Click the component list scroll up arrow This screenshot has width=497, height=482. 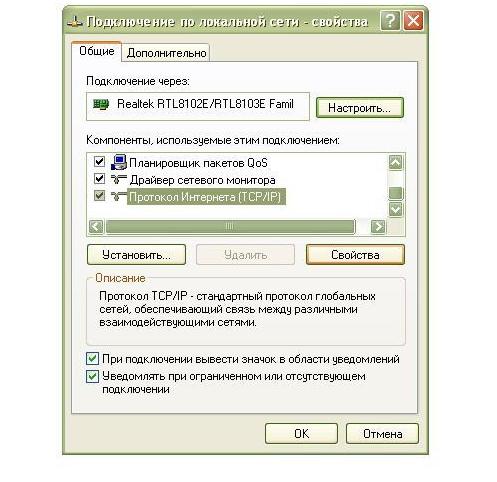(396, 163)
